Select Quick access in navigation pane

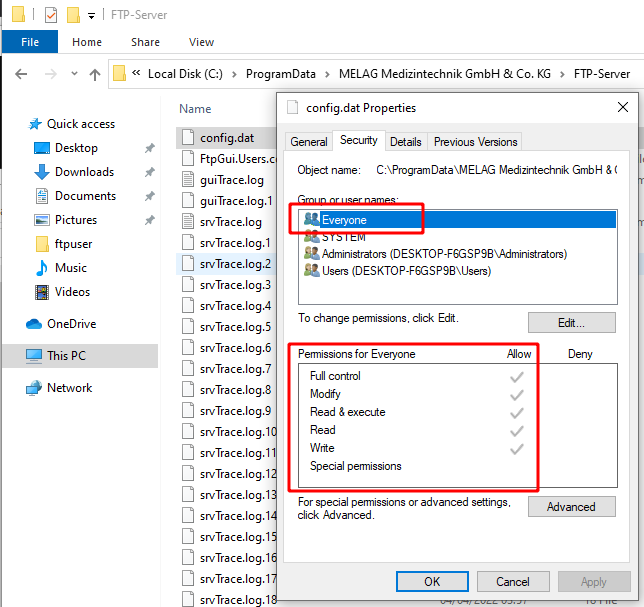(81, 124)
